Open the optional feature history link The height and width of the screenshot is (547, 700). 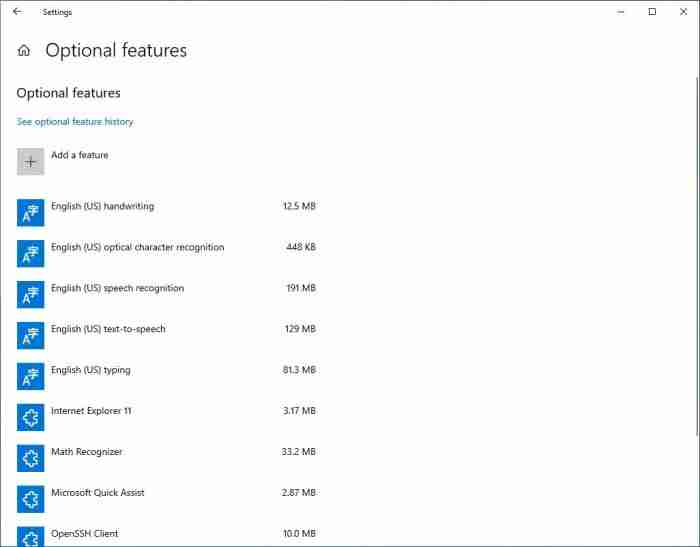(x=75, y=122)
